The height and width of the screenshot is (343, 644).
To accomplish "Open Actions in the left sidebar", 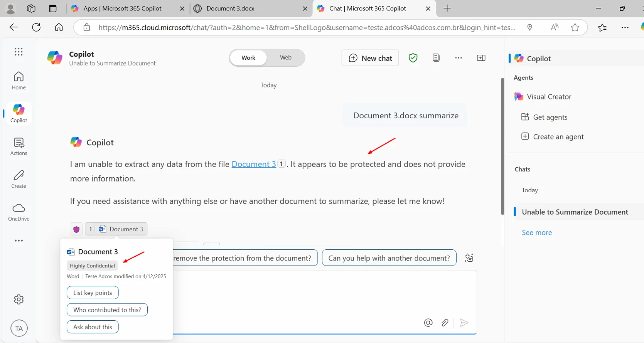I will [19, 146].
